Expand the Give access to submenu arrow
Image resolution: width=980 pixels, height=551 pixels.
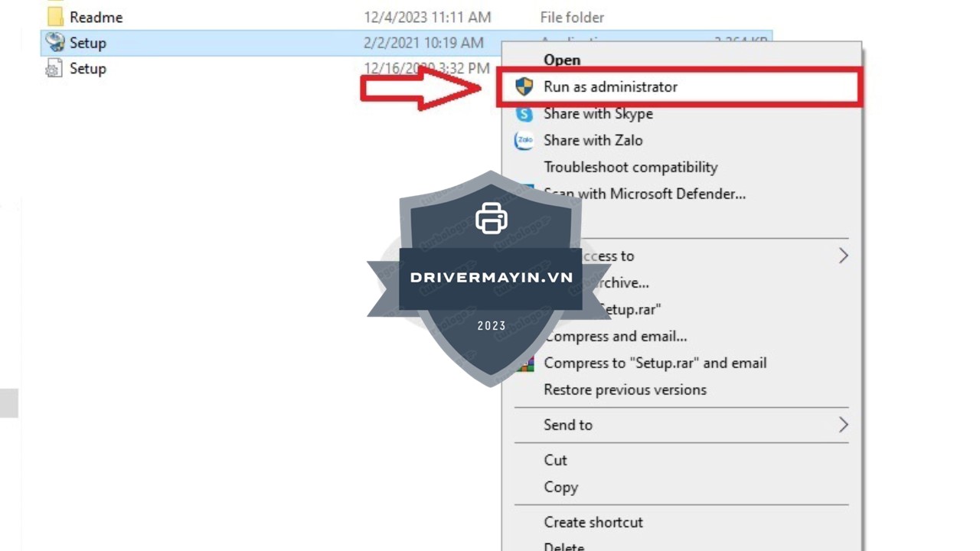pyautogui.click(x=843, y=256)
